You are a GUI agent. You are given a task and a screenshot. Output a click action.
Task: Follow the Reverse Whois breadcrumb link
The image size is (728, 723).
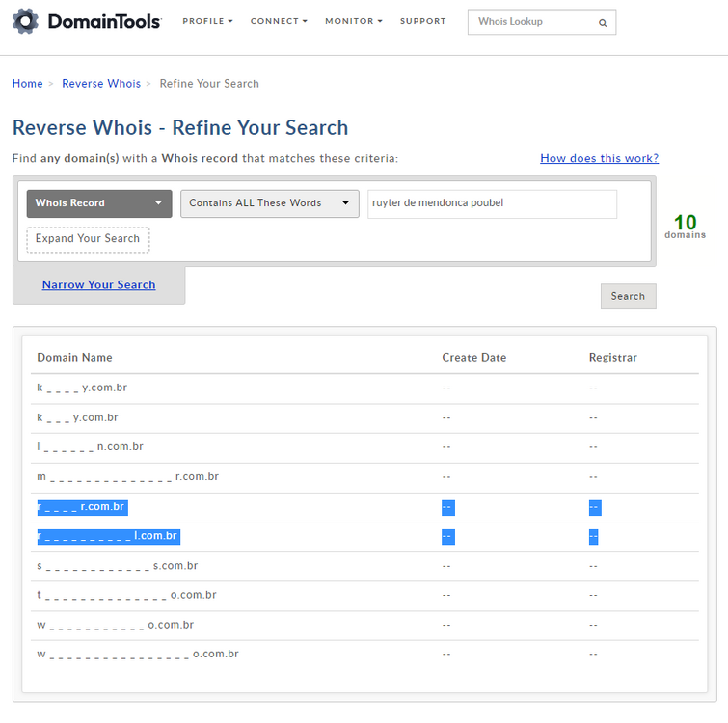point(101,84)
